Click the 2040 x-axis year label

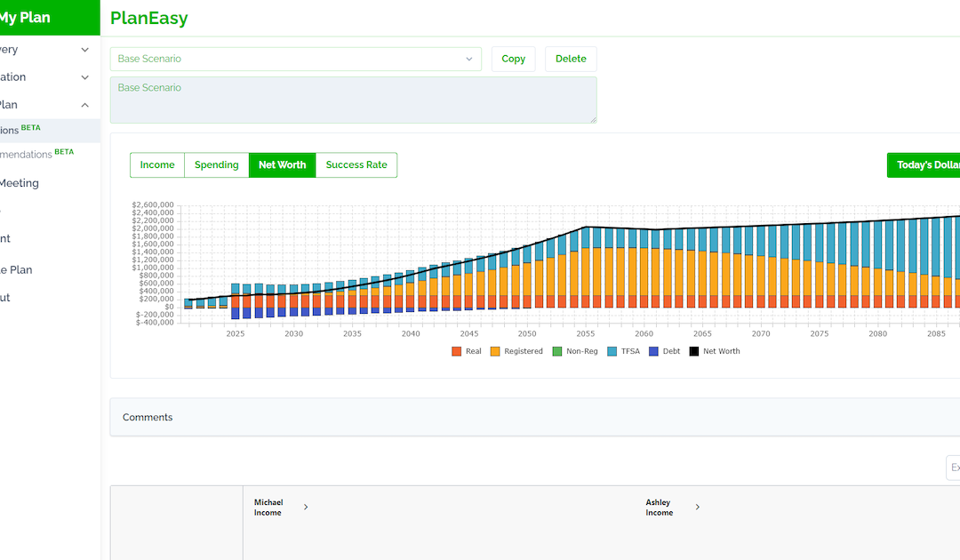pos(411,333)
